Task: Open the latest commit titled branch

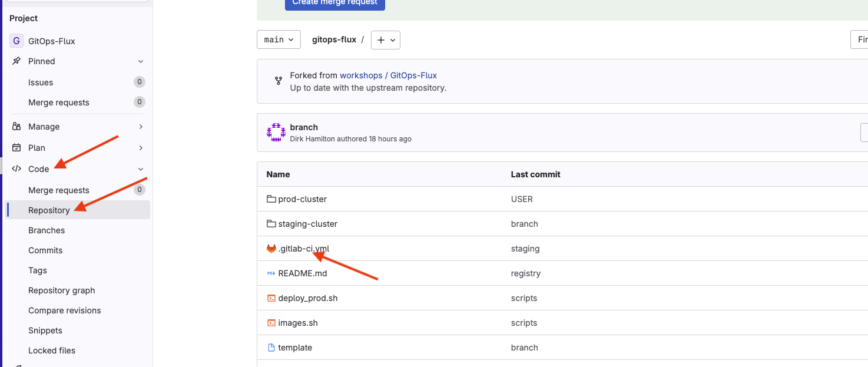Action: point(304,127)
